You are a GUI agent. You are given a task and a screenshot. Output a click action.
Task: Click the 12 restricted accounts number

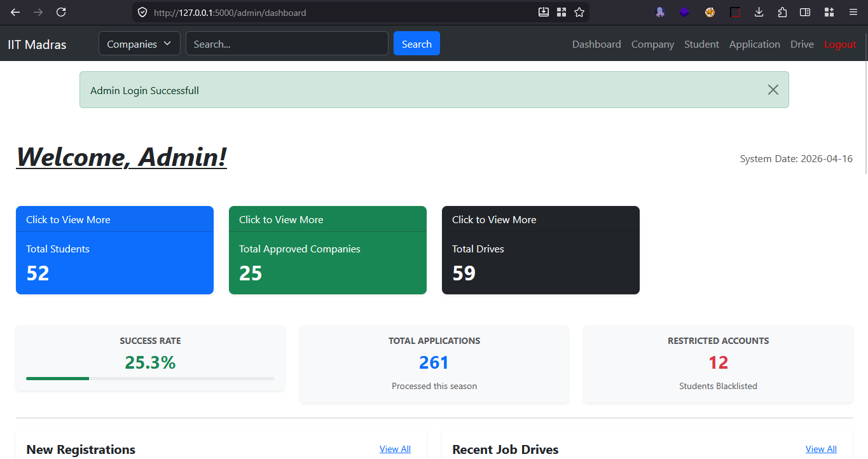pos(718,362)
